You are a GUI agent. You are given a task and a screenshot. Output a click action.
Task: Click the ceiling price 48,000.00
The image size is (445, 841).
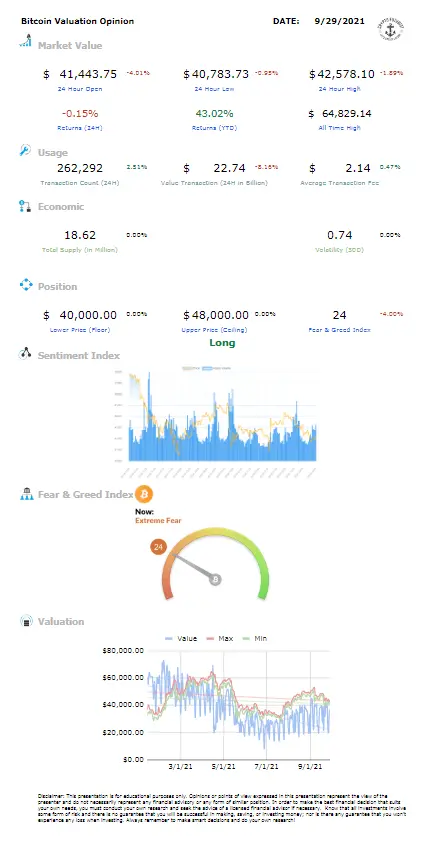coord(220,315)
